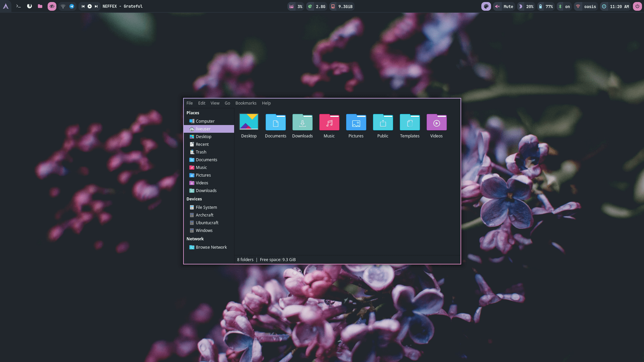Toggle Bluetooth off in the top bar

point(564,6)
